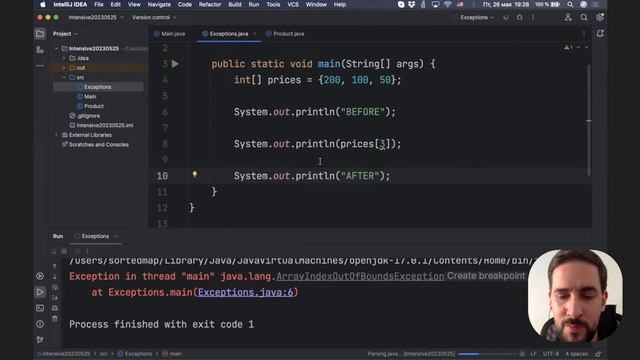Select .gitignore file in project tree

84,116
